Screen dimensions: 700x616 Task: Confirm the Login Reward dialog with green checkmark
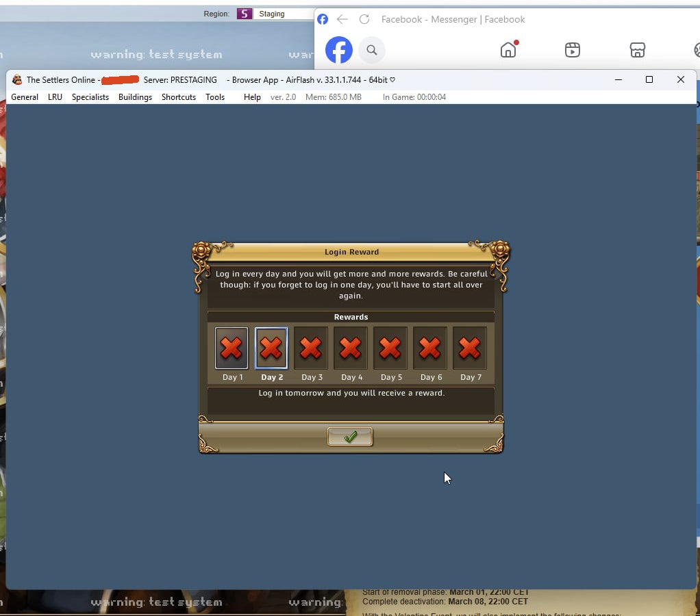pyautogui.click(x=350, y=436)
